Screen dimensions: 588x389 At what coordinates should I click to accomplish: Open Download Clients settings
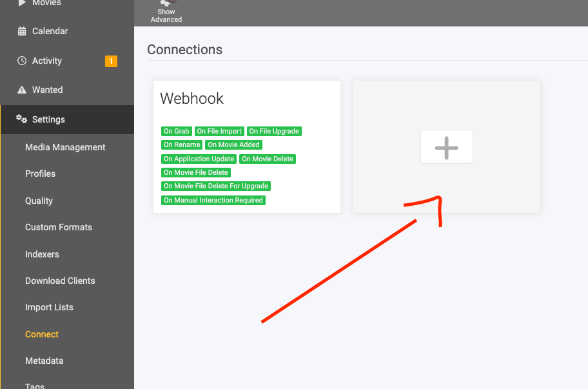pos(60,281)
